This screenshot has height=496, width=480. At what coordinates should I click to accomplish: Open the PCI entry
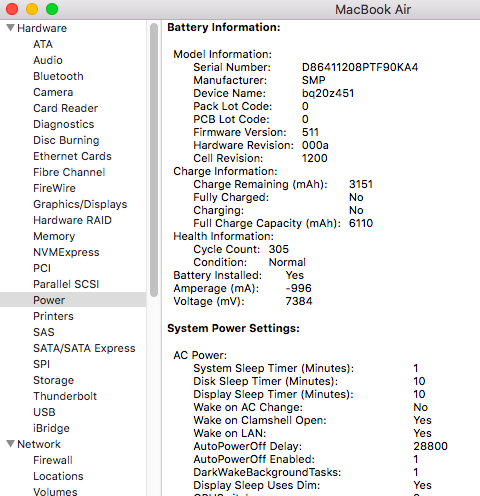42,268
